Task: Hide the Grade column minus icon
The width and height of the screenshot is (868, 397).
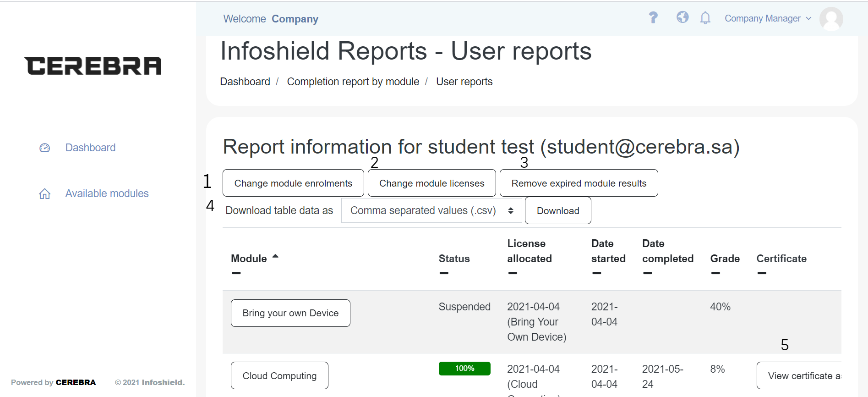Action: [715, 273]
